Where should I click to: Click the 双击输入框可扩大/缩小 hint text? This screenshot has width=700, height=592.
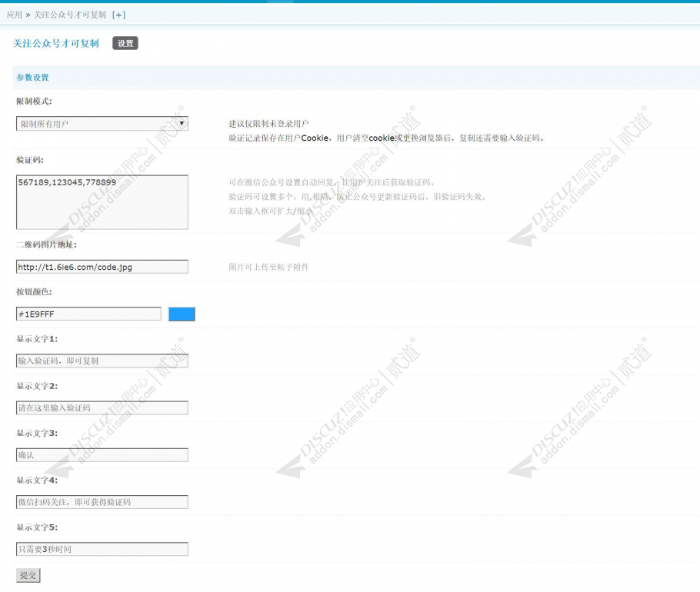(271, 211)
